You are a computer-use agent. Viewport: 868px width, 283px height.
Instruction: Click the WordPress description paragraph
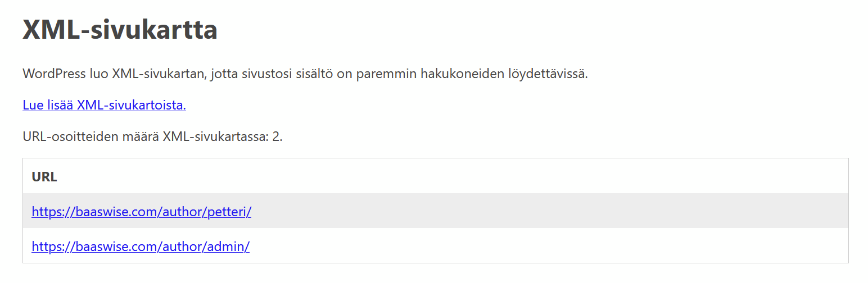pos(305,74)
